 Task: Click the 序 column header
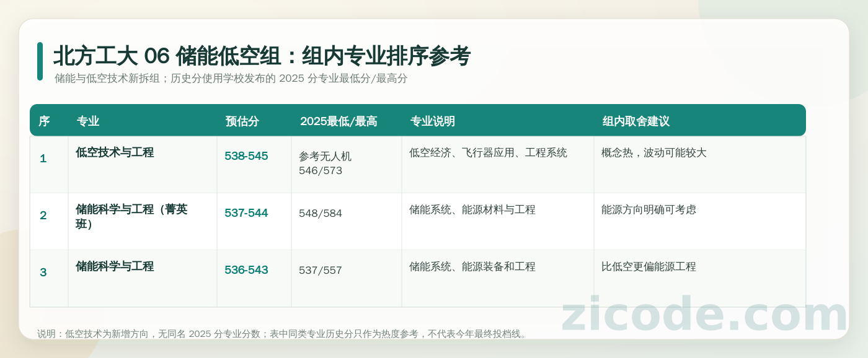pos(44,121)
